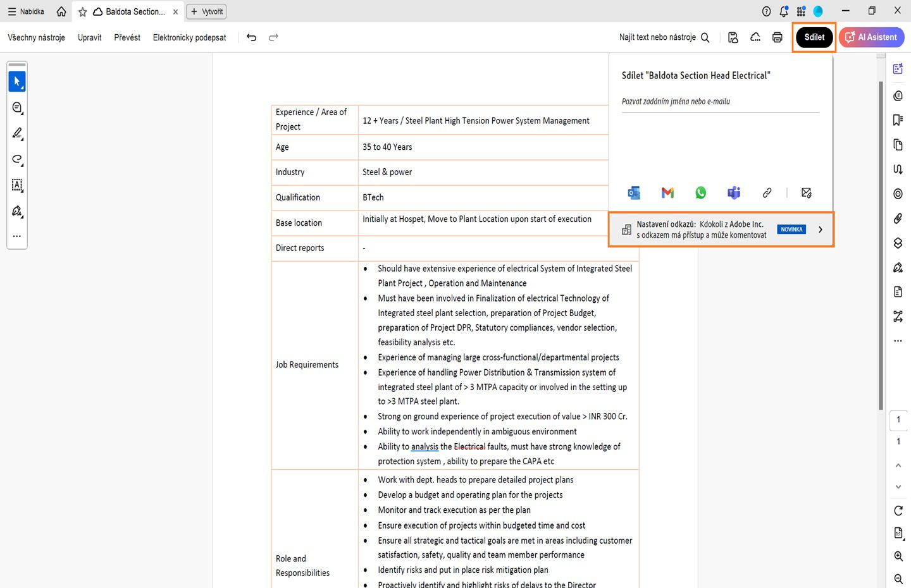Save the document with the save icon
Image resolution: width=911 pixels, height=588 pixels.
pyautogui.click(x=733, y=37)
